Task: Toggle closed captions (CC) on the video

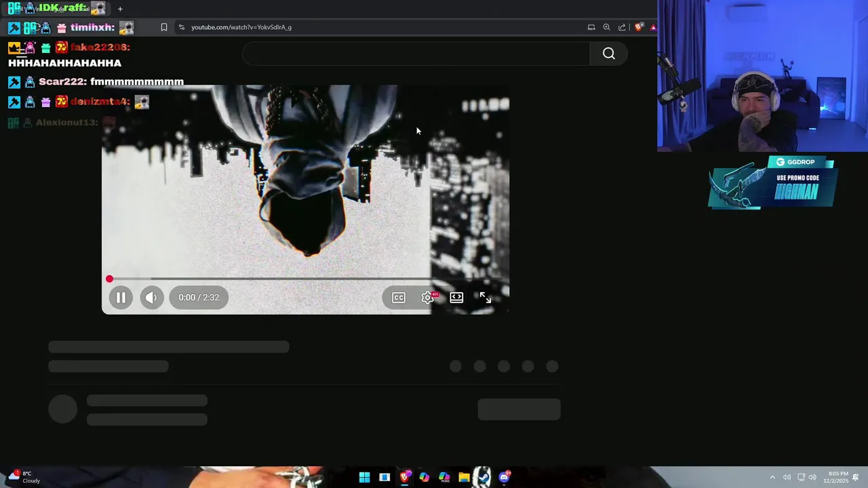Action: pos(399,298)
